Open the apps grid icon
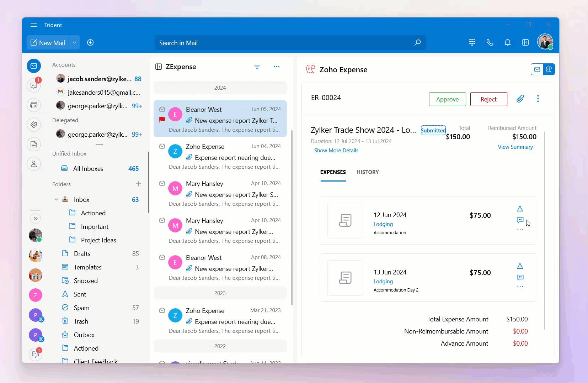 click(472, 42)
